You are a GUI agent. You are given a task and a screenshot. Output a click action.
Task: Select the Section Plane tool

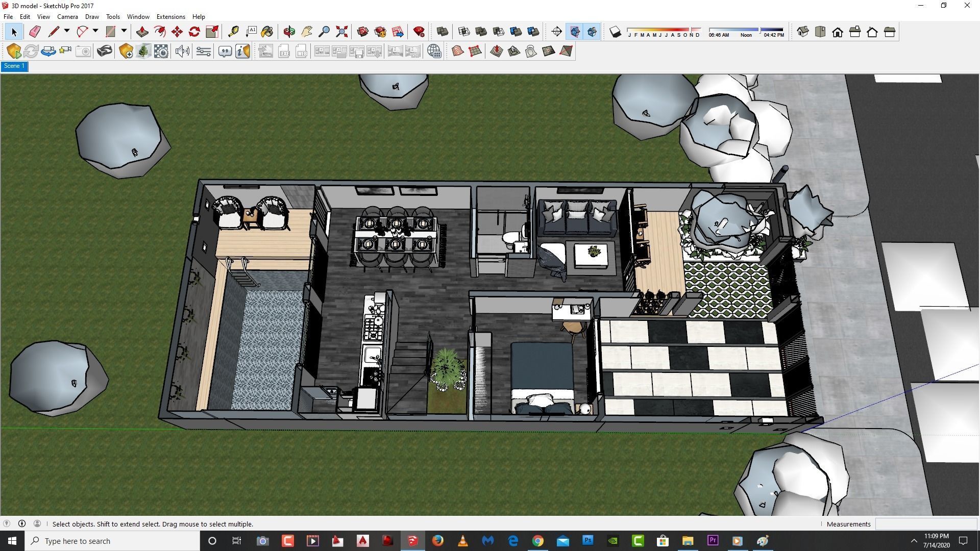point(557,32)
